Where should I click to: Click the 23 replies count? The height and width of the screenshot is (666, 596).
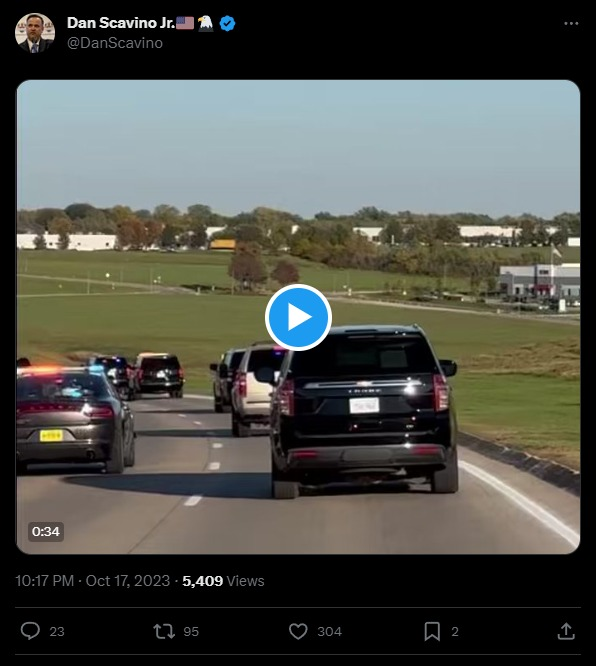coord(57,632)
